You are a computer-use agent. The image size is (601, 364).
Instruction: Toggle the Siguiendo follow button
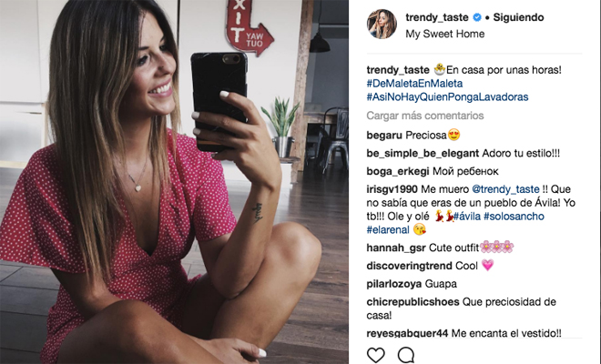[x=518, y=17]
